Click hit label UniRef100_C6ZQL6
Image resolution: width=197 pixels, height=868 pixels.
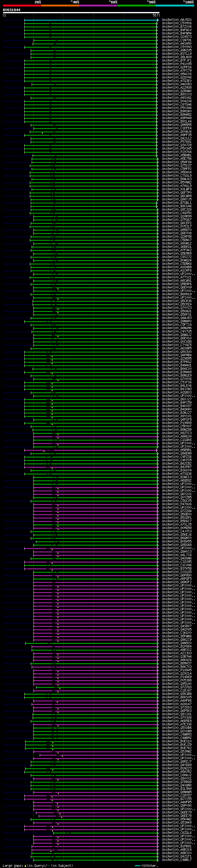coord(176,833)
